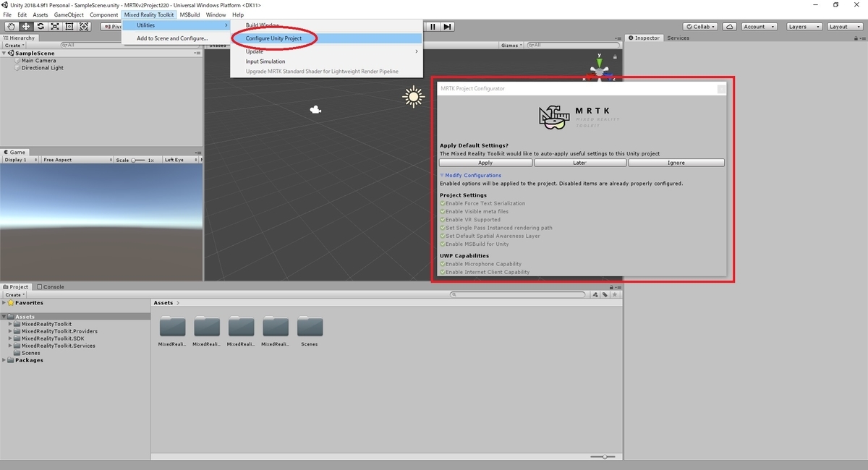Open the Mixed Reality Toolkit menu

pyautogui.click(x=148, y=14)
